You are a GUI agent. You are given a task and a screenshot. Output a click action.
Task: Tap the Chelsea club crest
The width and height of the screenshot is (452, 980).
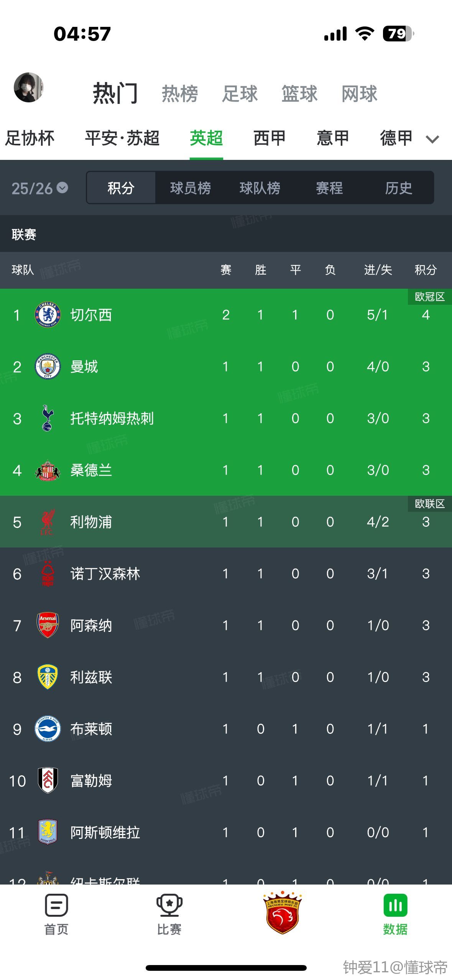pyautogui.click(x=48, y=315)
